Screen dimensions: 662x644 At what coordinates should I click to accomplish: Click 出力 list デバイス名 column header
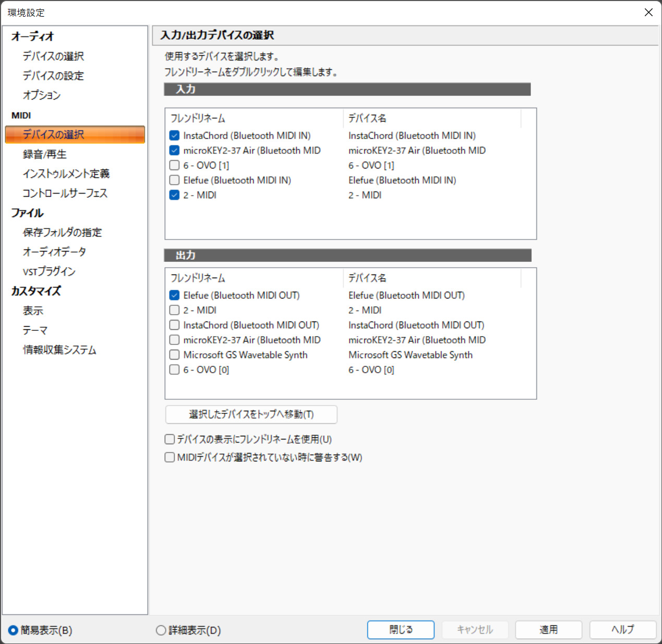point(432,278)
